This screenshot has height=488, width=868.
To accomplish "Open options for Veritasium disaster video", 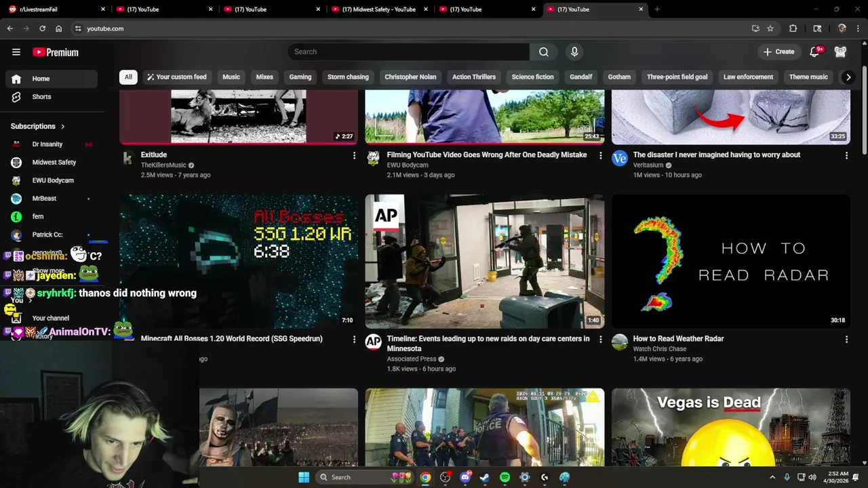I will pyautogui.click(x=846, y=155).
